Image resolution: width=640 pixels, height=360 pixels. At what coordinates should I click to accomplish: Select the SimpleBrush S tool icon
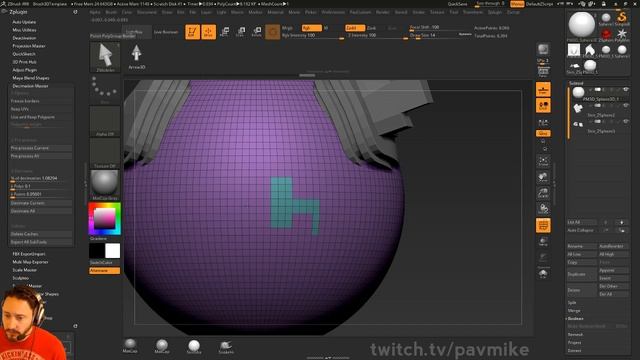pos(622,19)
